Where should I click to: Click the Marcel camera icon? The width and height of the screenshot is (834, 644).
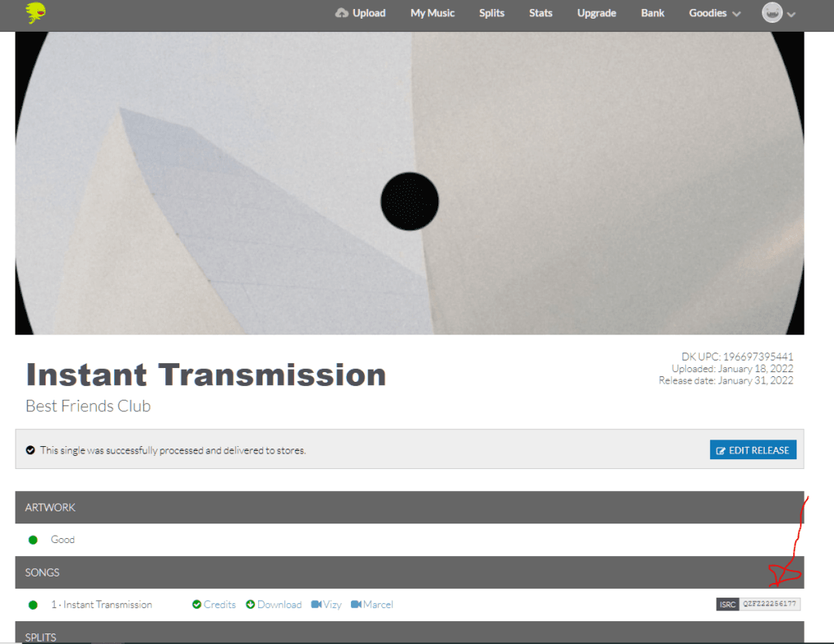point(355,604)
